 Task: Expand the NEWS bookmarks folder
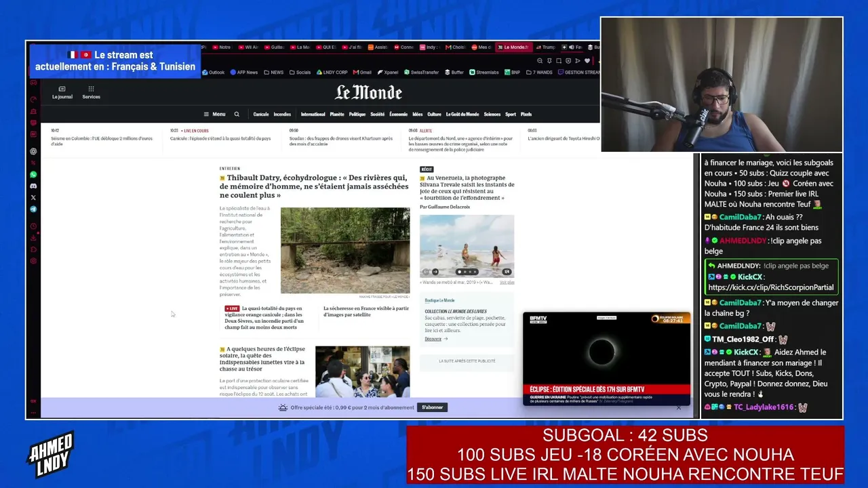coord(274,73)
